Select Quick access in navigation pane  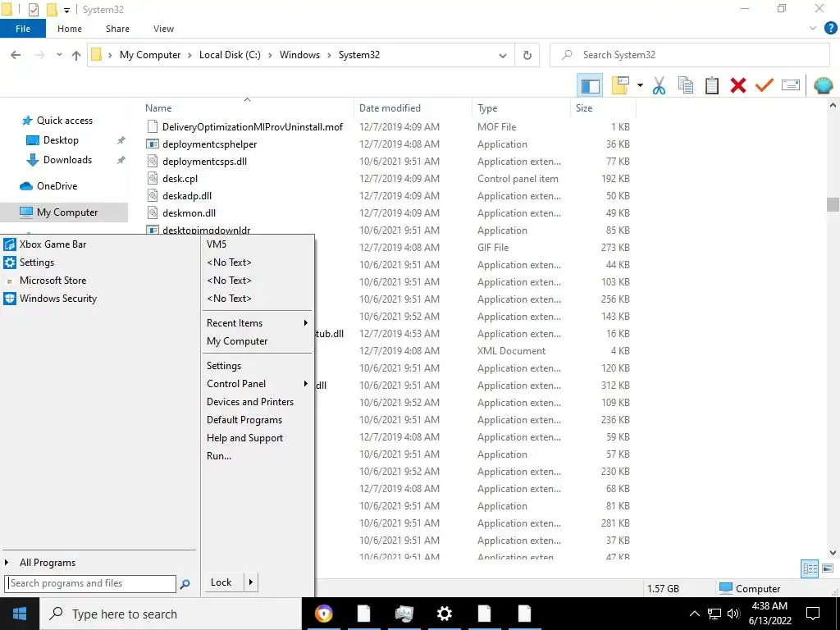click(x=64, y=121)
